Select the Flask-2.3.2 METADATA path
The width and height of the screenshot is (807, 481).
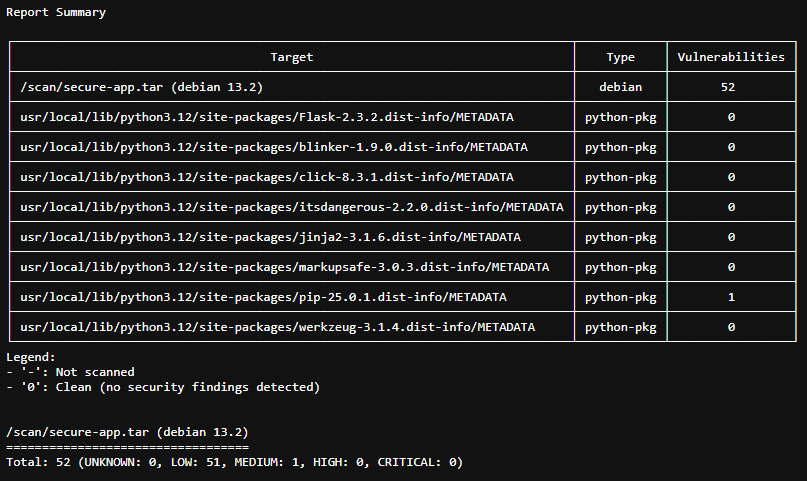coord(267,117)
